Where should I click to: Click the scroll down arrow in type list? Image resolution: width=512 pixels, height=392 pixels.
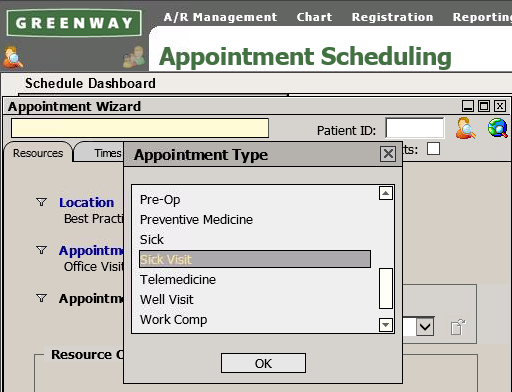386,325
